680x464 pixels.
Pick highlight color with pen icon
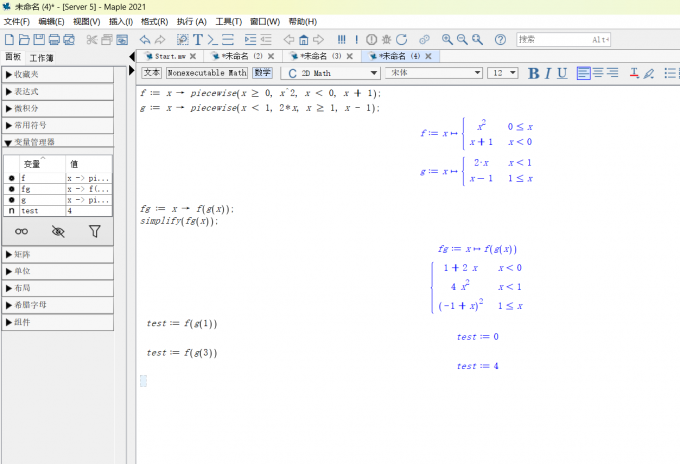[649, 73]
